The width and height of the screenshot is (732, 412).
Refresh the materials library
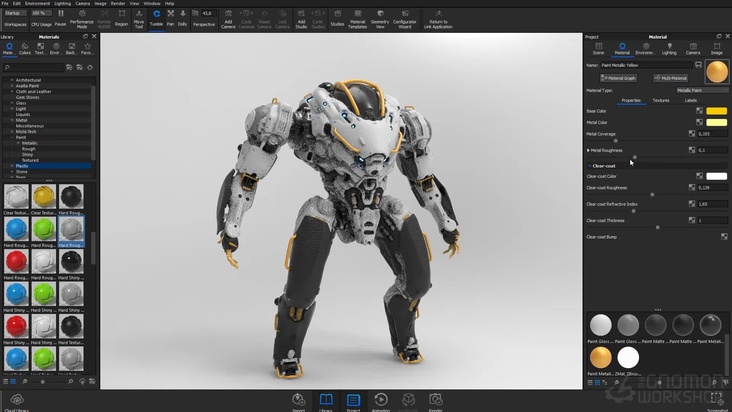tap(90, 68)
